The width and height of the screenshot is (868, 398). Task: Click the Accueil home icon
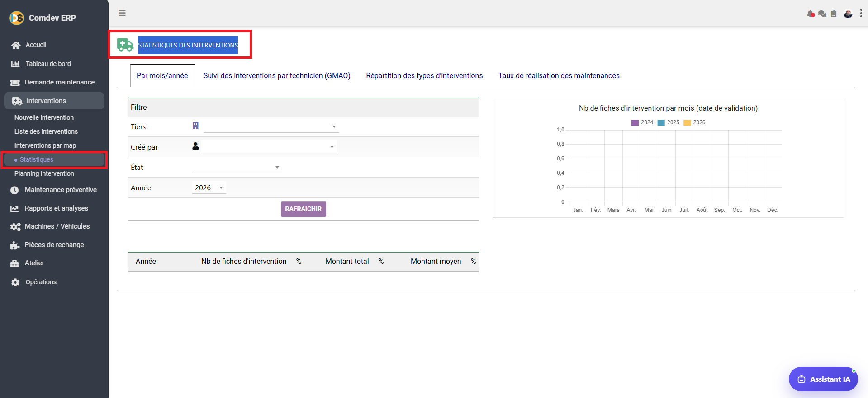(16, 45)
